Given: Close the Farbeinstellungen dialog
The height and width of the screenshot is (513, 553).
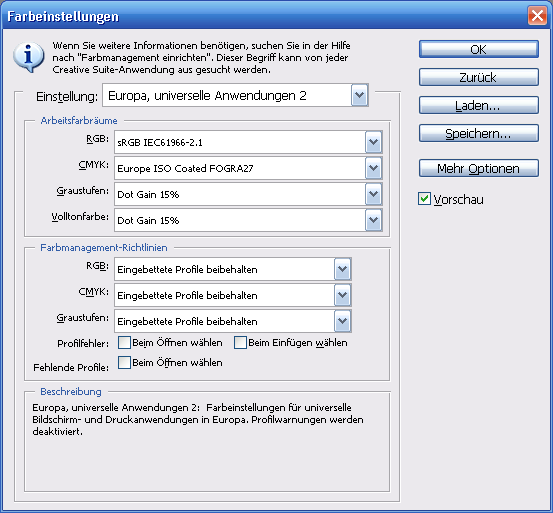Looking at the screenshot, I should coord(537,16).
